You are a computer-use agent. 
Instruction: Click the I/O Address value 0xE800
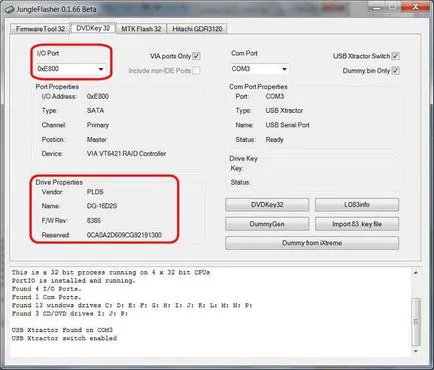click(x=98, y=96)
